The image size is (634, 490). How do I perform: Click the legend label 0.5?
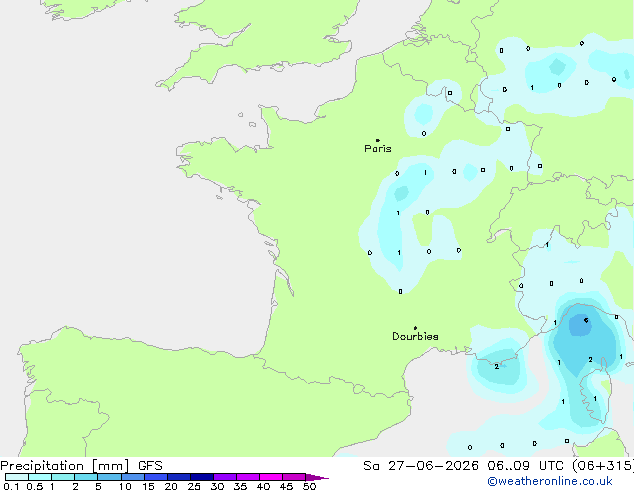(35, 486)
